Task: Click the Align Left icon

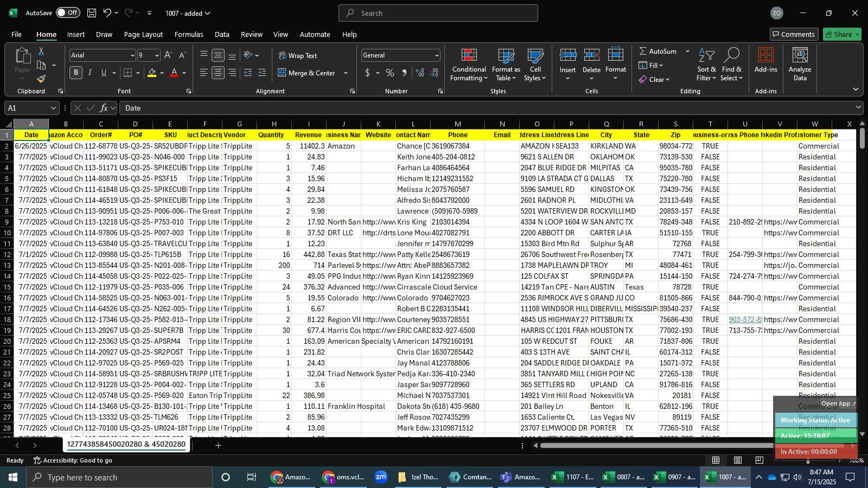Action: tap(204, 73)
